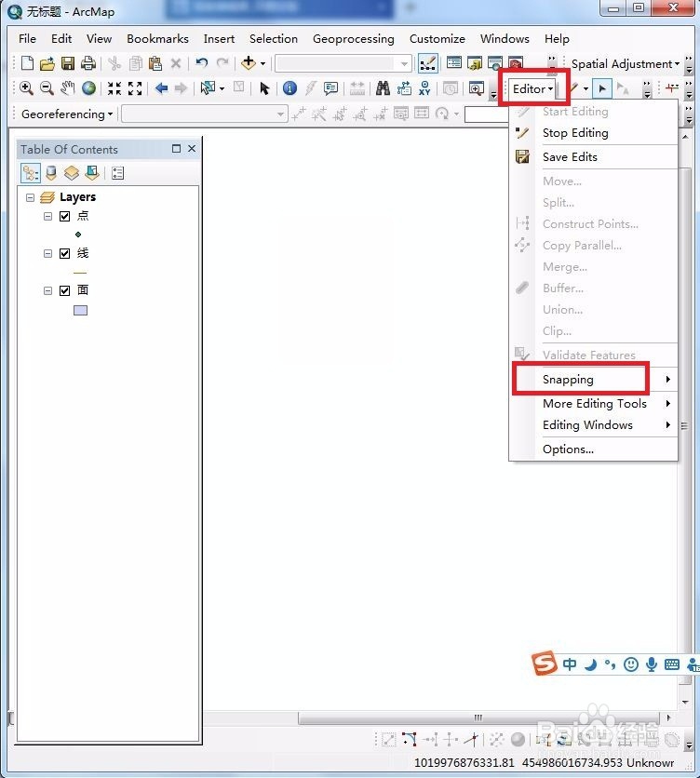Open the georeferencing layer combo box

(280, 114)
